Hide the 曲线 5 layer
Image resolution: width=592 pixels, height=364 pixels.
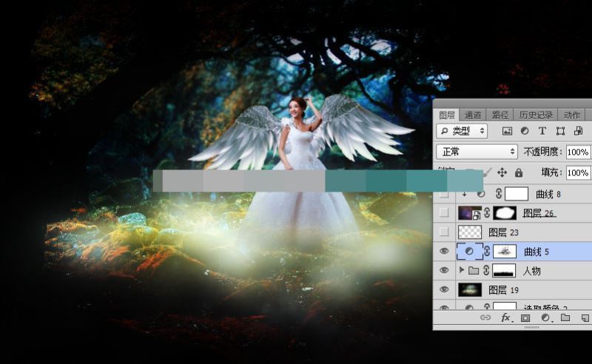pos(445,251)
